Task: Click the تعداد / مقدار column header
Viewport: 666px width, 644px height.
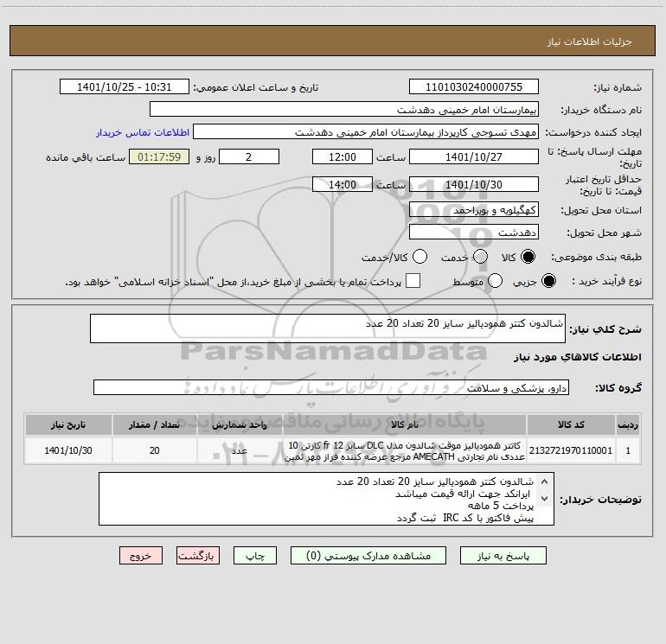Action: point(155,424)
